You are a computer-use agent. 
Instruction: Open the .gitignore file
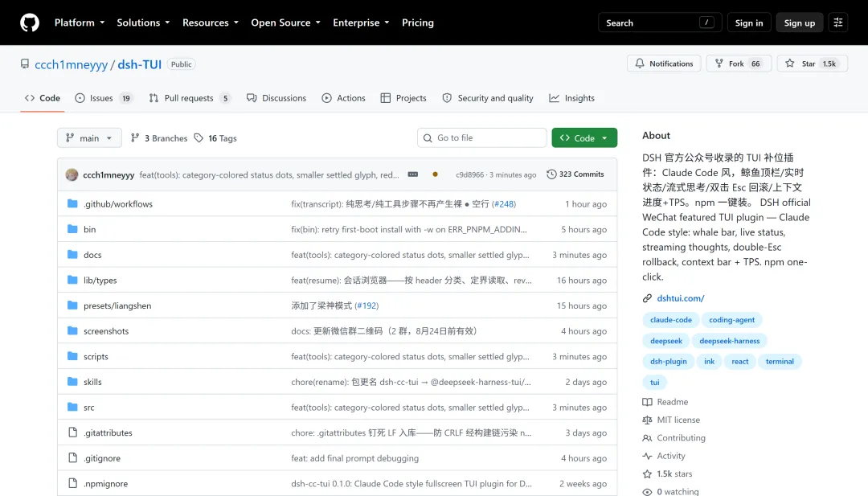click(x=102, y=458)
